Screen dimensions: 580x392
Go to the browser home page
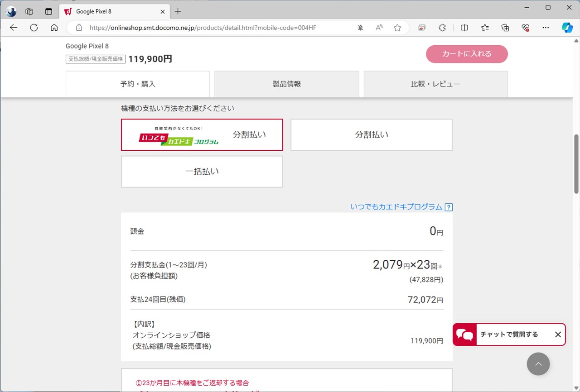coord(54,28)
